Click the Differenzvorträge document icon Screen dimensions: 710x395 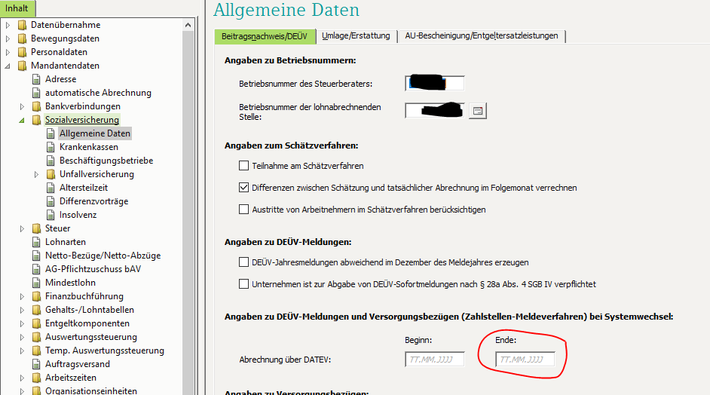click(51, 202)
